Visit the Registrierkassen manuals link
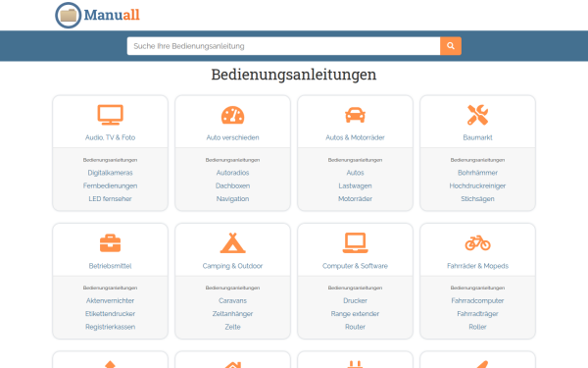 (x=110, y=327)
